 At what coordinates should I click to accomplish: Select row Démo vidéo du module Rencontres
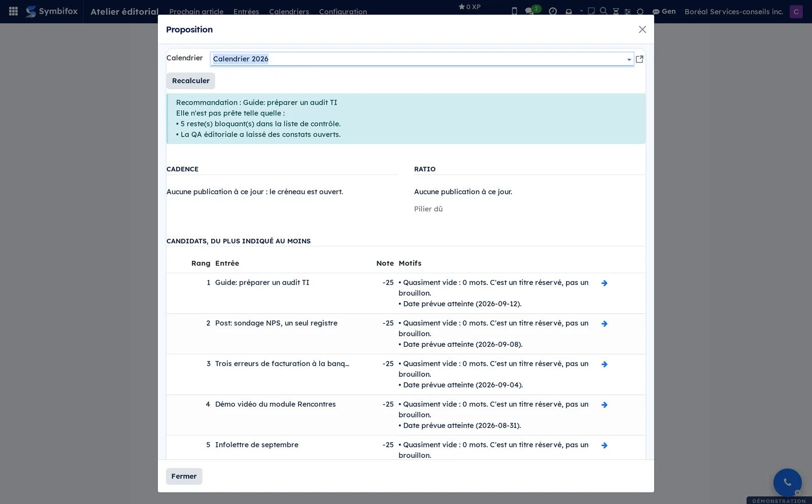[x=405, y=415]
